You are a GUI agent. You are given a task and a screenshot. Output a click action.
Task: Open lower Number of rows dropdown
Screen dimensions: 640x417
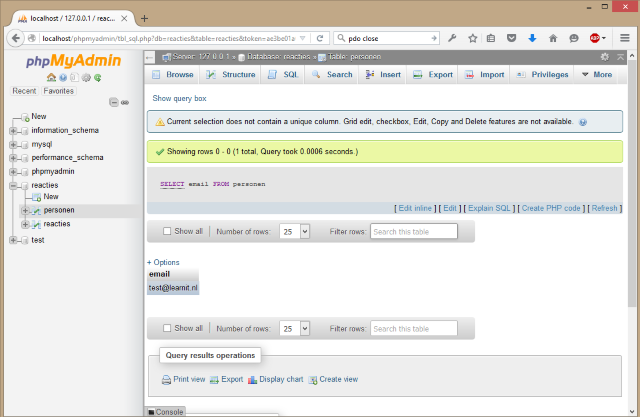click(x=294, y=328)
